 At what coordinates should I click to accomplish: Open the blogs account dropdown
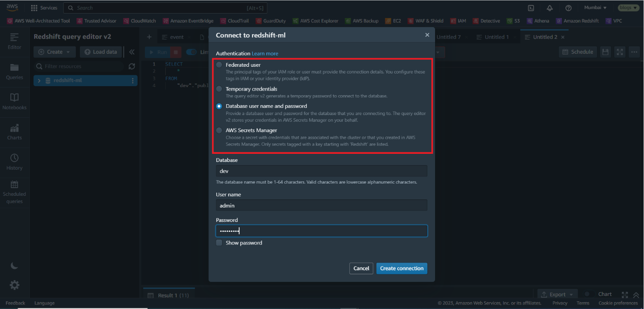[x=628, y=8]
